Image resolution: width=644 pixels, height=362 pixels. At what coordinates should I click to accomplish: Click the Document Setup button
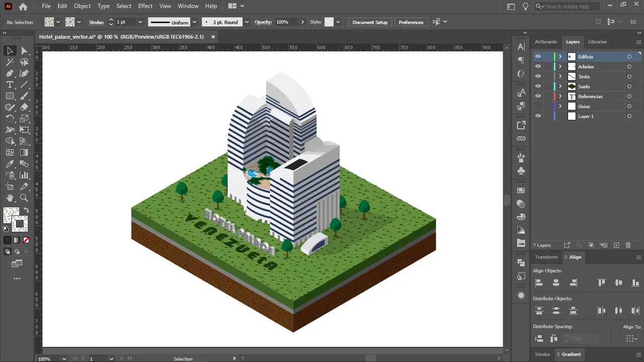[x=370, y=22]
